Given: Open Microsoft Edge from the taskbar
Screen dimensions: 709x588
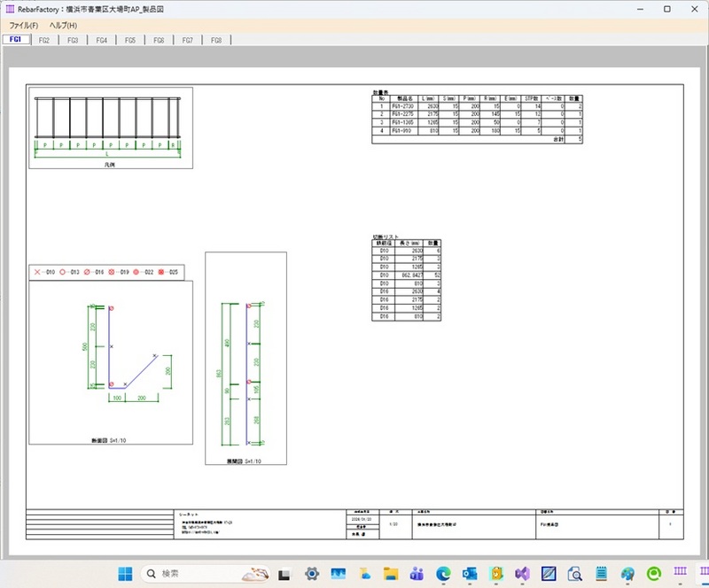Looking at the screenshot, I should click(x=443, y=573).
